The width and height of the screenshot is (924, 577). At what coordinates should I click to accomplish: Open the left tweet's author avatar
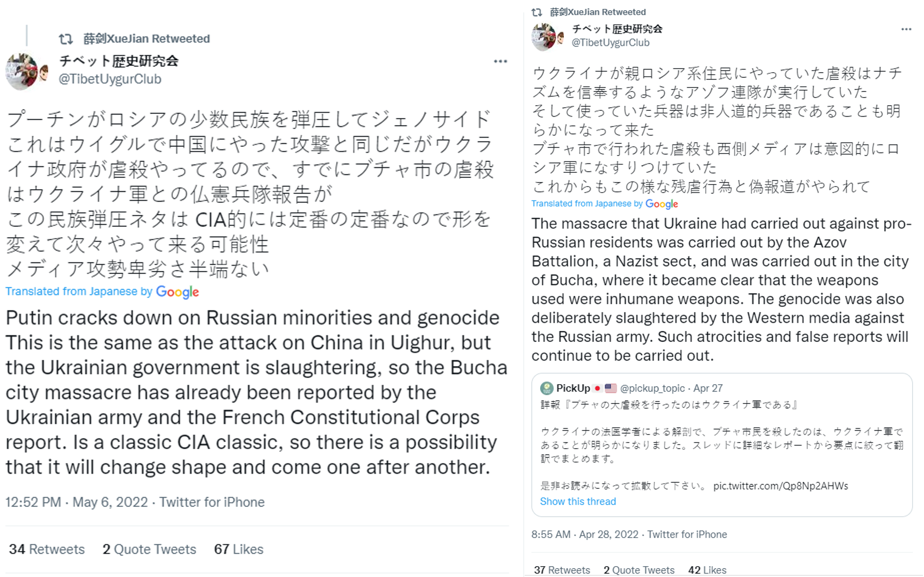(27, 71)
